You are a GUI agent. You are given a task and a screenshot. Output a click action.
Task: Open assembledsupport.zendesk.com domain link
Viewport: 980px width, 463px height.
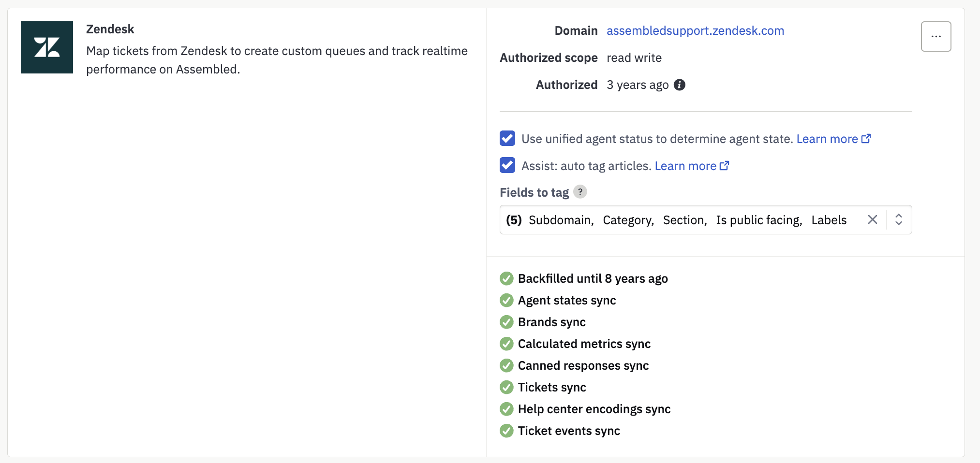(695, 30)
